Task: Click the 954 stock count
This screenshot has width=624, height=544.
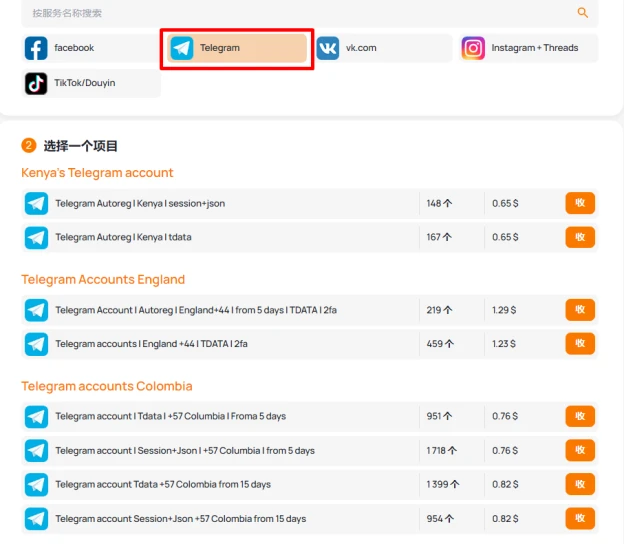Action: point(440,519)
